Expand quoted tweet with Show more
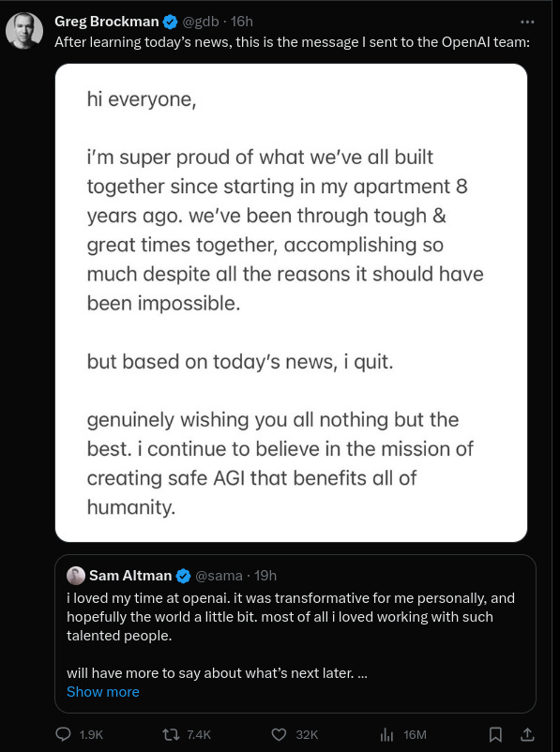Viewport: 560px width, 752px height. click(103, 692)
